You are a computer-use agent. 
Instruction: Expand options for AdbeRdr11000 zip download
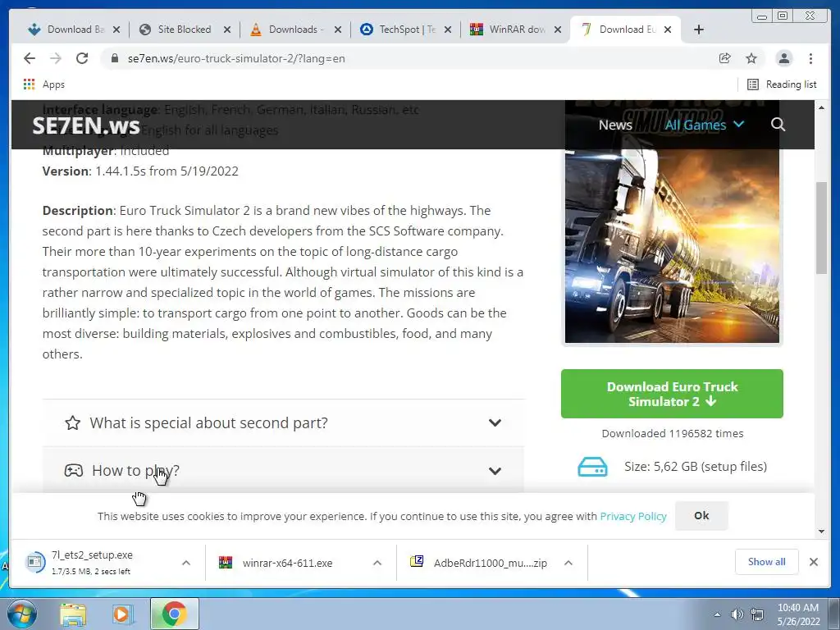(x=568, y=563)
